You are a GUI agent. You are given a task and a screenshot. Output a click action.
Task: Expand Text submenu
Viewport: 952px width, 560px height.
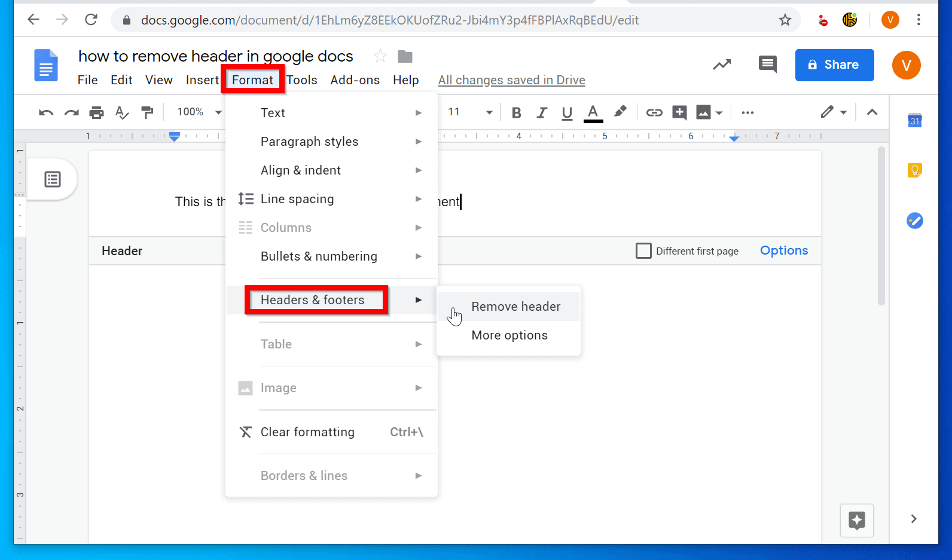332,113
